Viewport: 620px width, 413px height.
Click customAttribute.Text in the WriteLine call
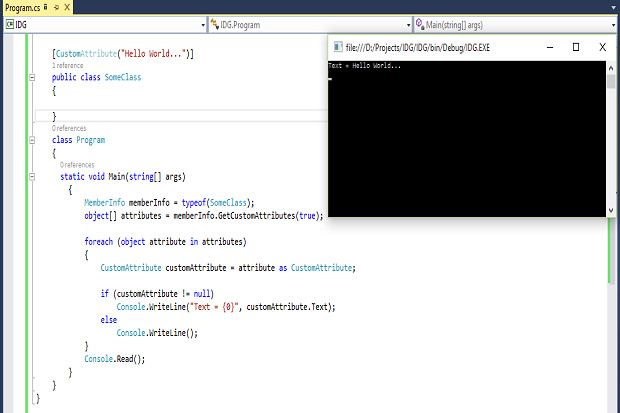click(x=287, y=307)
